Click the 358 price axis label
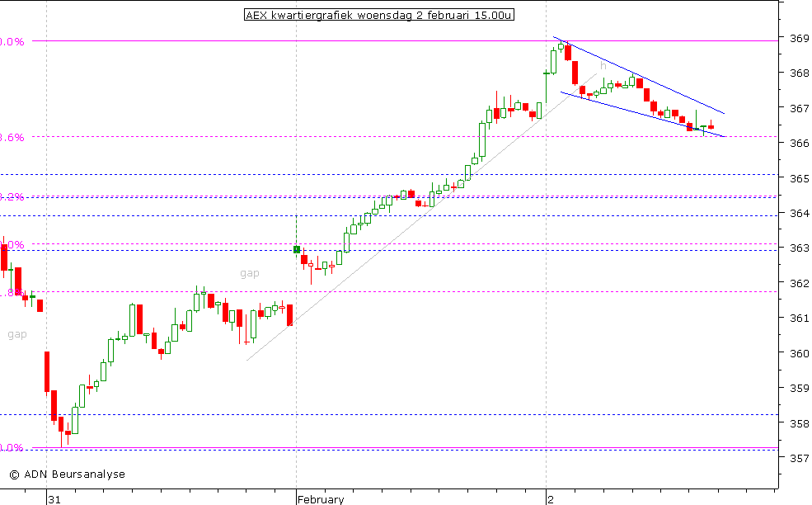This screenshot has height=505, width=812. click(x=800, y=423)
